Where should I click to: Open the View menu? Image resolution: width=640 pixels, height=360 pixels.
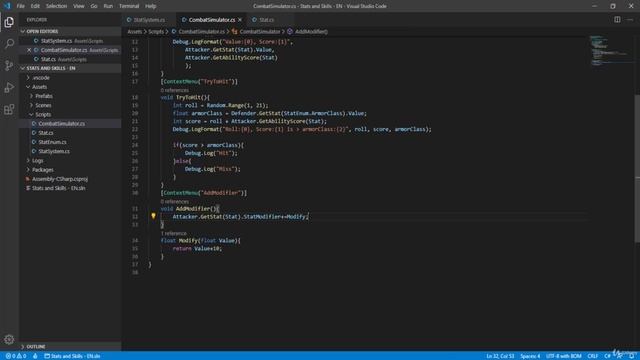click(79, 6)
